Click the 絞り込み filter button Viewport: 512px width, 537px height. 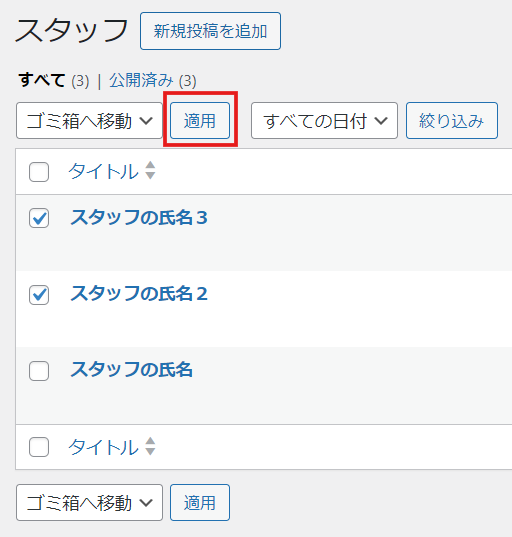[x=452, y=121]
